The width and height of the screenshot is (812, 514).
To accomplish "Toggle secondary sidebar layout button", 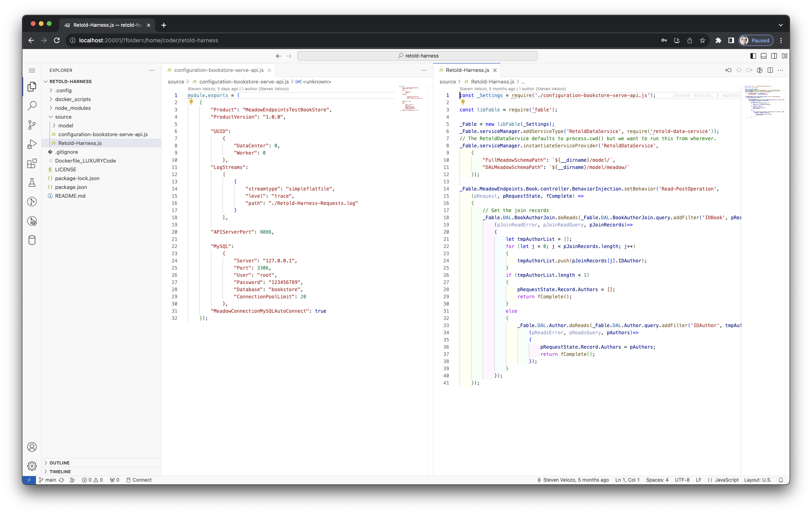I will [774, 56].
